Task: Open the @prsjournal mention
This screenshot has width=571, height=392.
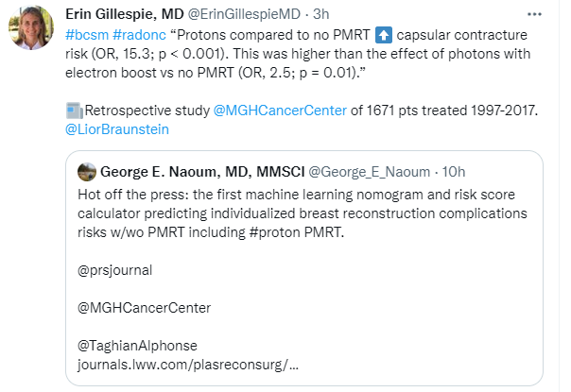Action: tap(114, 271)
